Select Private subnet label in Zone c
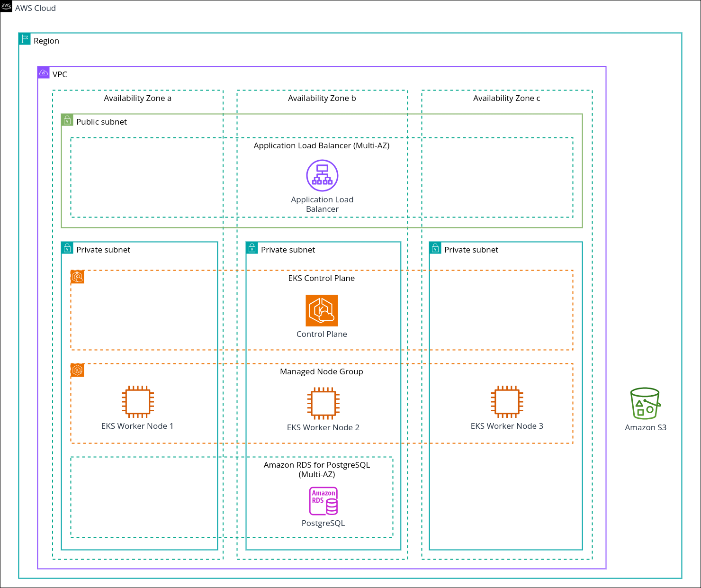This screenshot has height=588, width=701. [x=471, y=250]
